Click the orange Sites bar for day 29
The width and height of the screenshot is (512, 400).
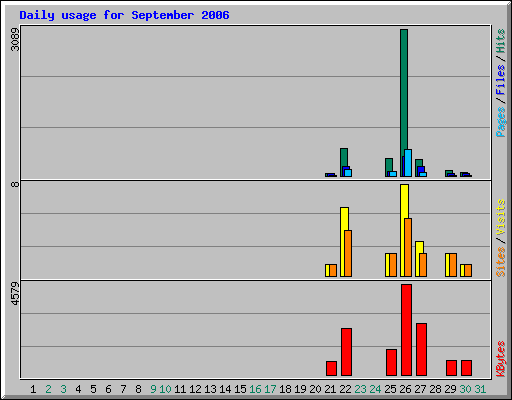[453, 265]
